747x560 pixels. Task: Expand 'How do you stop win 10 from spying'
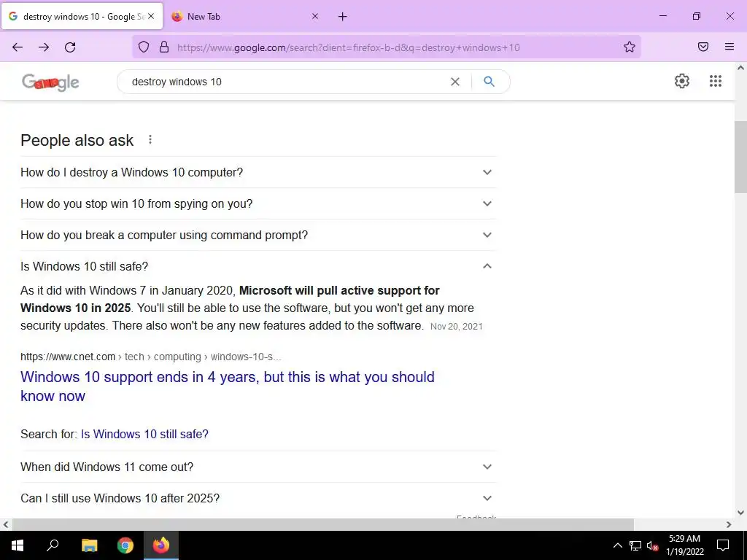click(x=258, y=203)
